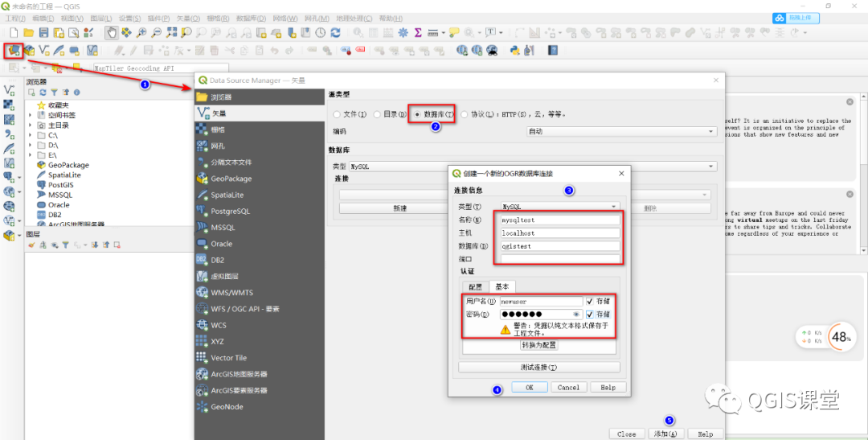Open the Python console icon

tap(515, 51)
